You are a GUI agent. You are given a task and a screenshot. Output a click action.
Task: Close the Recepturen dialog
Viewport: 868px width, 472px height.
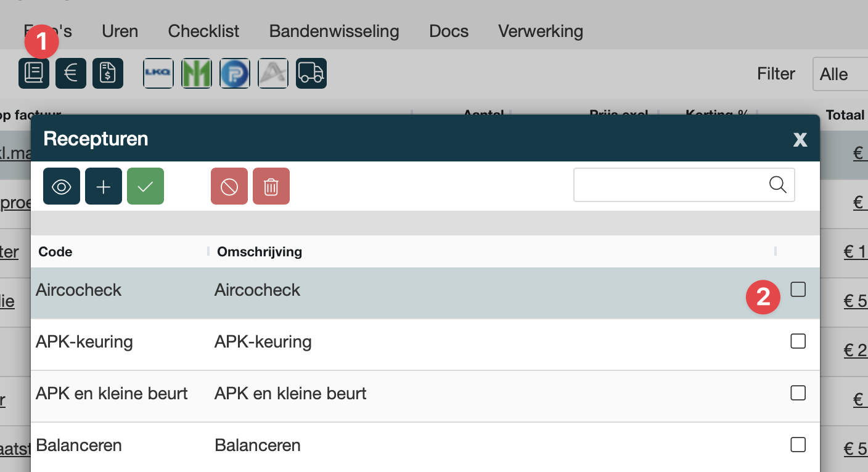pos(800,140)
